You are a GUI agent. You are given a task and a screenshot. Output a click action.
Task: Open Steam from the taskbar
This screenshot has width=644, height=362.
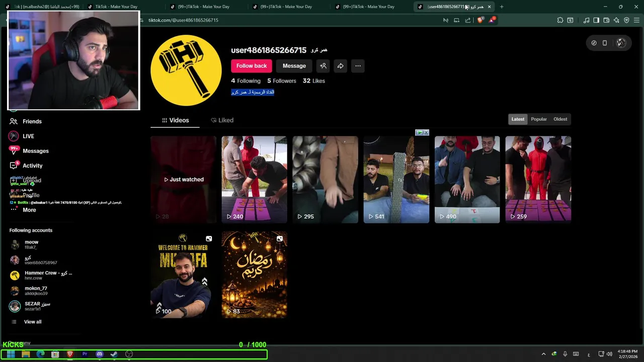coord(114,354)
